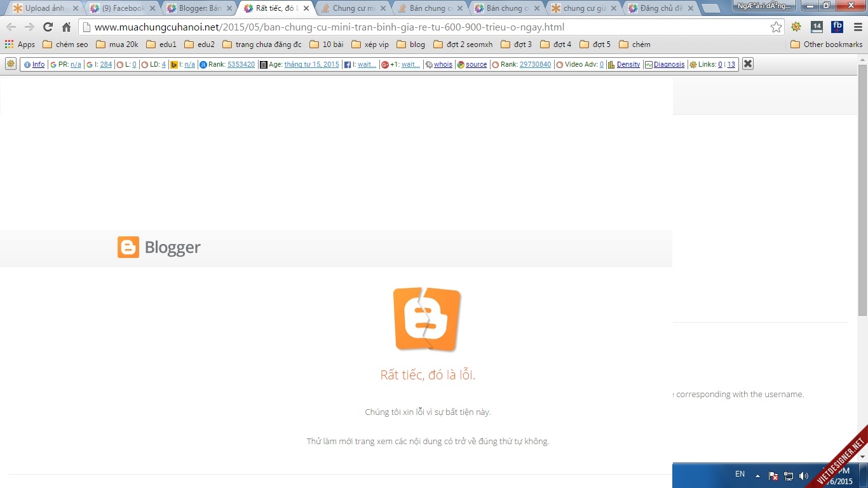This screenshot has width=868, height=488.
Task: Open the trang chưa đăng đc folder
Action: click(x=262, y=44)
